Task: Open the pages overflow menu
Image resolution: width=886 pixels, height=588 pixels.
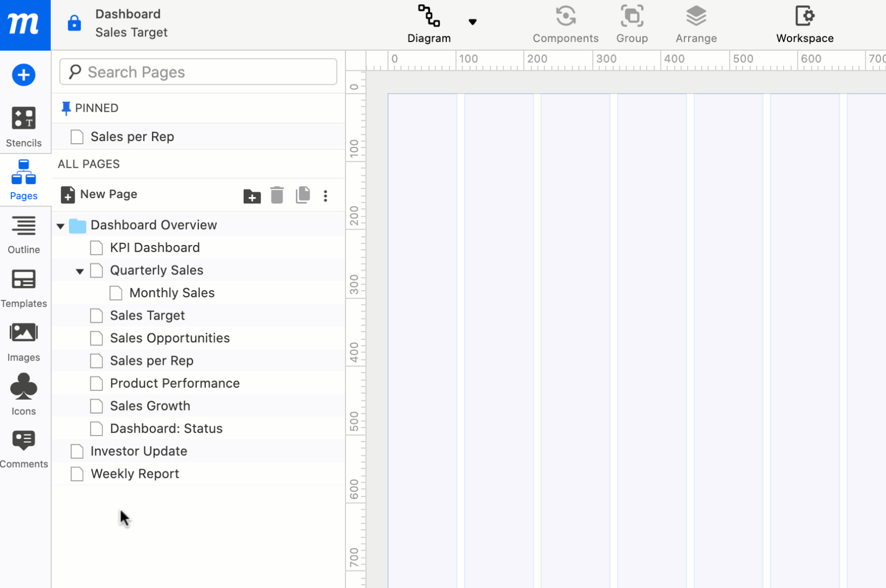Action: 325,195
